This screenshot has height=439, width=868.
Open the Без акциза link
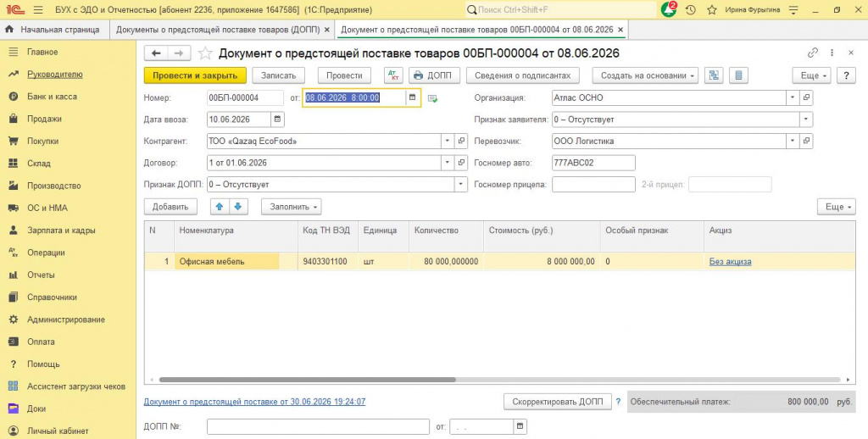(x=730, y=261)
